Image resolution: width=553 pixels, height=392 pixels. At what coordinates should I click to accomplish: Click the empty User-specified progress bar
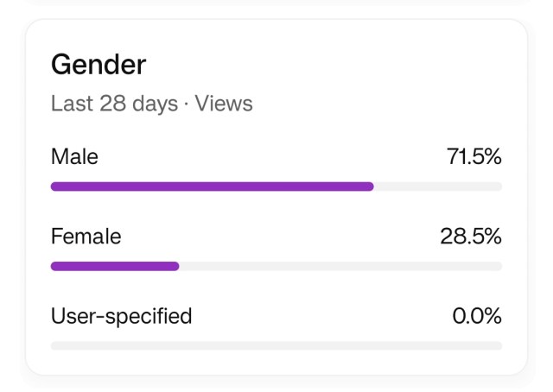(276, 345)
